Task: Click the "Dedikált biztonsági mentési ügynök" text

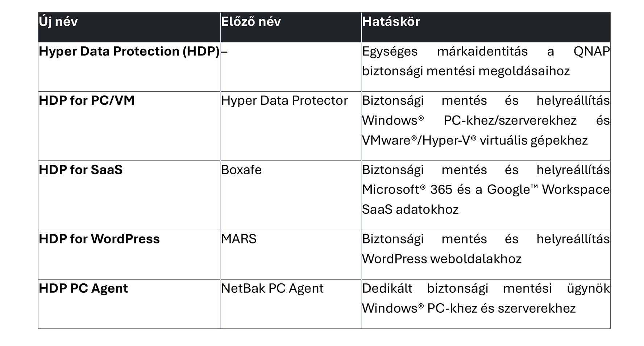Action: [x=486, y=288]
